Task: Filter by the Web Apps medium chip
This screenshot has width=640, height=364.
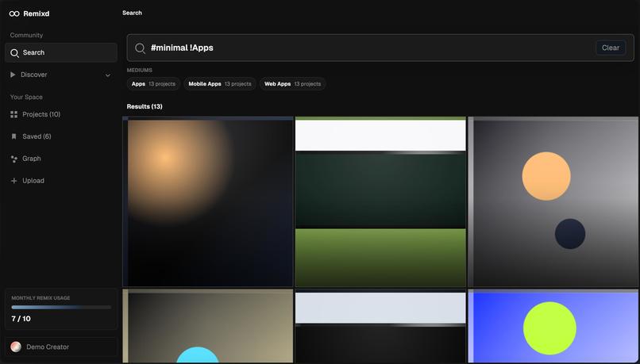Action: (292, 84)
